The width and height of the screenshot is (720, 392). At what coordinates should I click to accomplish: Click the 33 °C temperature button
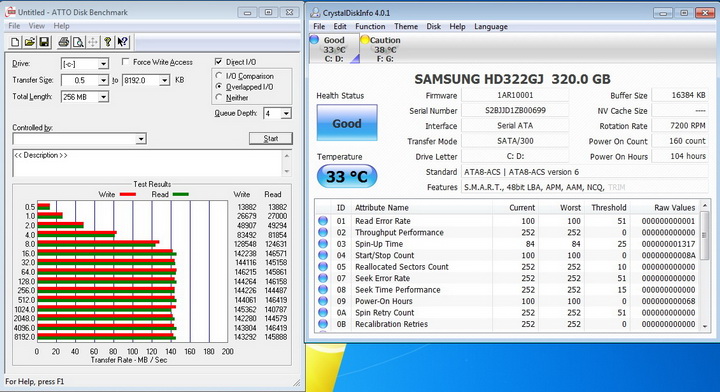pos(347,176)
